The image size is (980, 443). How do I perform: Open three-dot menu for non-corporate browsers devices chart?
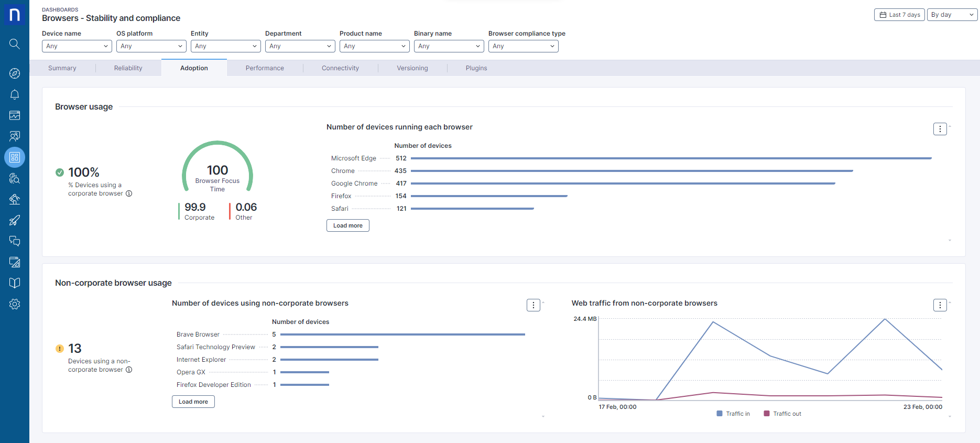click(533, 305)
